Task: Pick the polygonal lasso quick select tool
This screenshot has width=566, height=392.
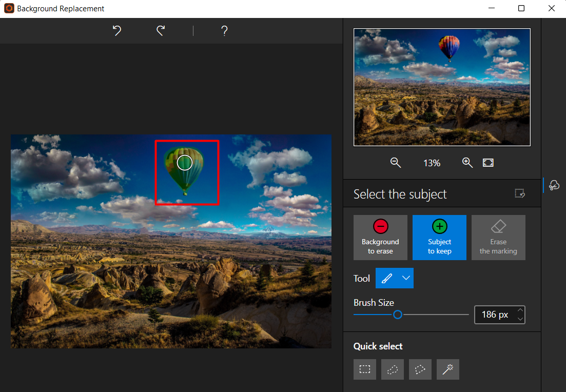Action: tap(420, 369)
